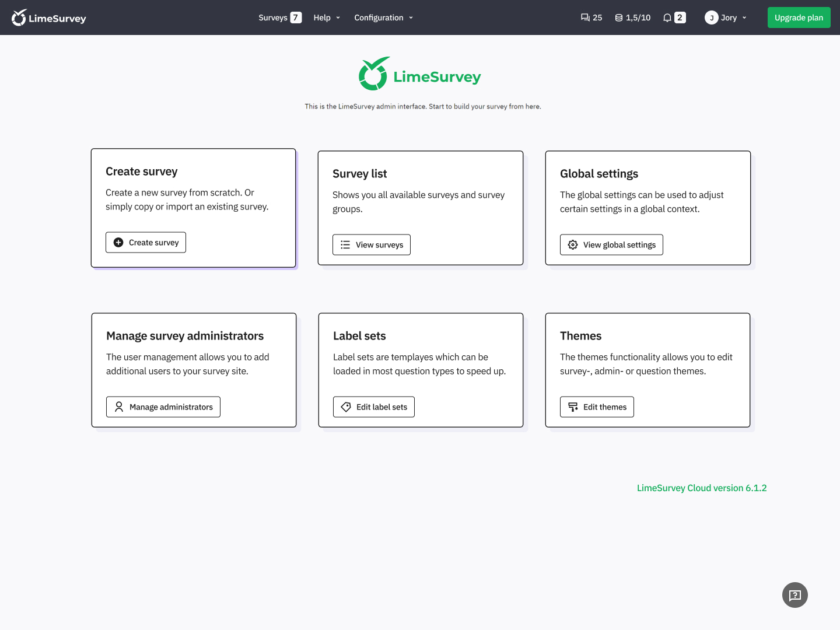Click the Jory avatar circle
Image resolution: width=840 pixels, height=630 pixels.
pyautogui.click(x=712, y=17)
